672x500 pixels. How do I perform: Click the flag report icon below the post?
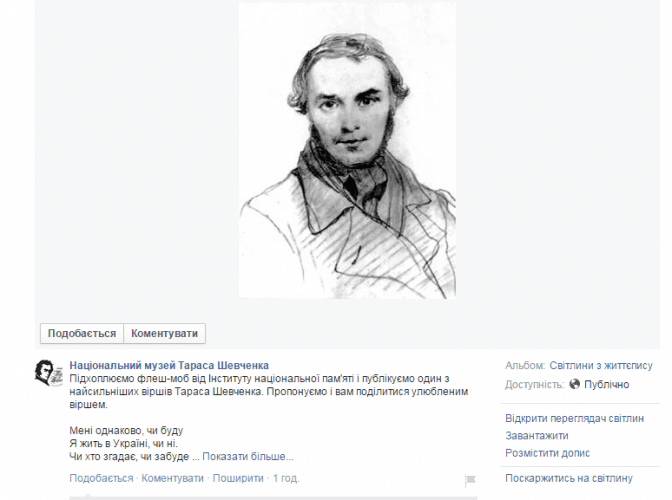coord(470,480)
